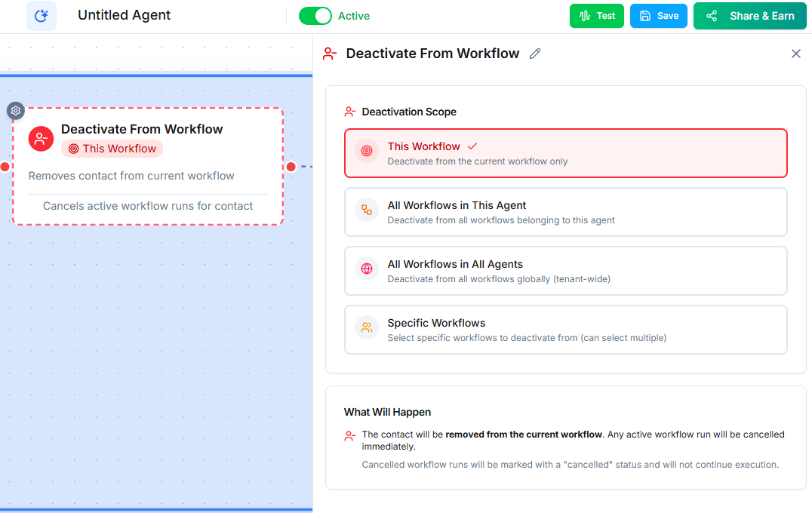The height and width of the screenshot is (513, 812).
Task: Click the person icon in the Deactivation Scope header
Action: point(349,111)
